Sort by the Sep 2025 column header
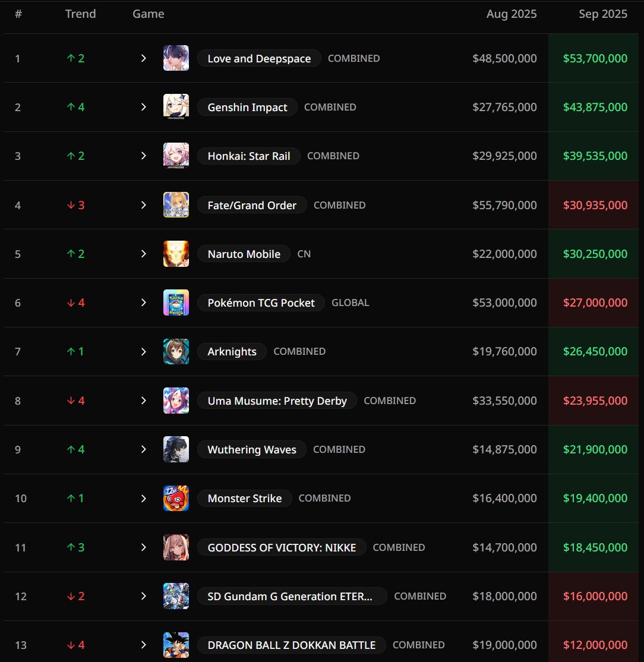Screen dimensions: 644x662 pyautogui.click(x=603, y=14)
